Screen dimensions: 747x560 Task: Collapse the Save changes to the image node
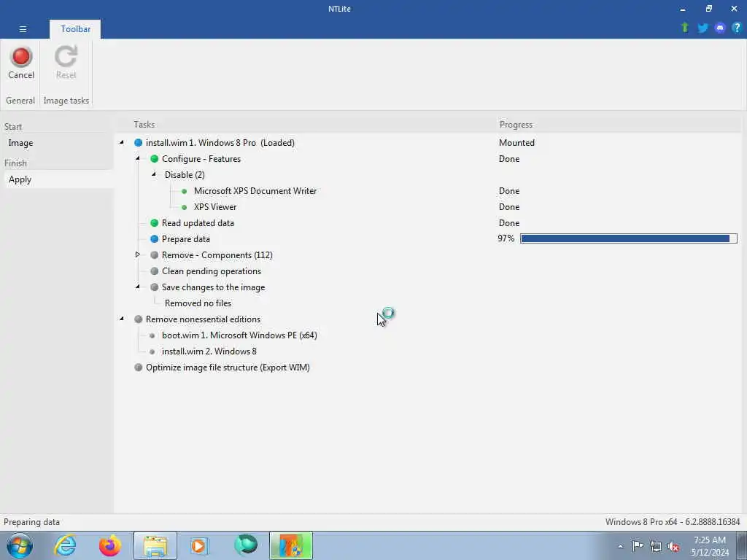point(138,287)
